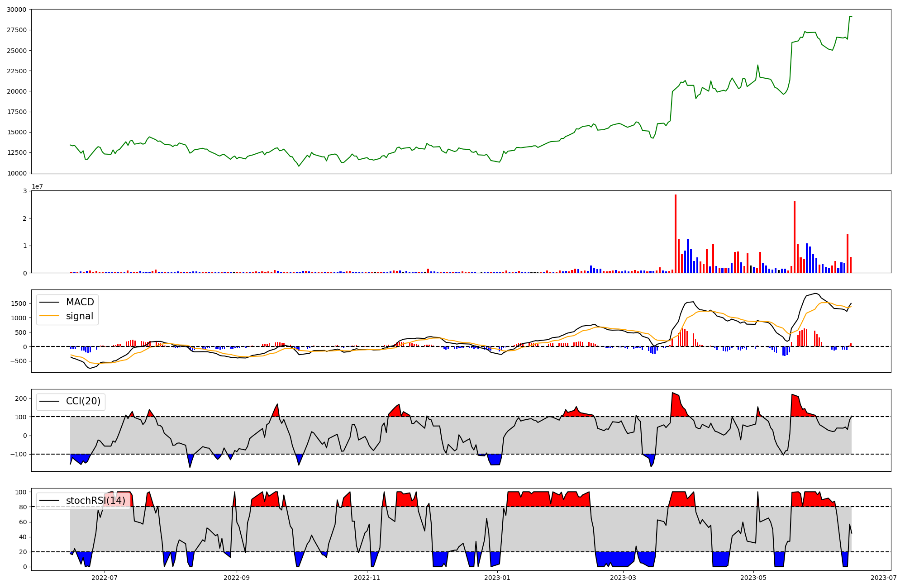Viewport: 905px width, 588px height.
Task: Click the 20 tick on stochRSI axis
Action: coord(24,552)
